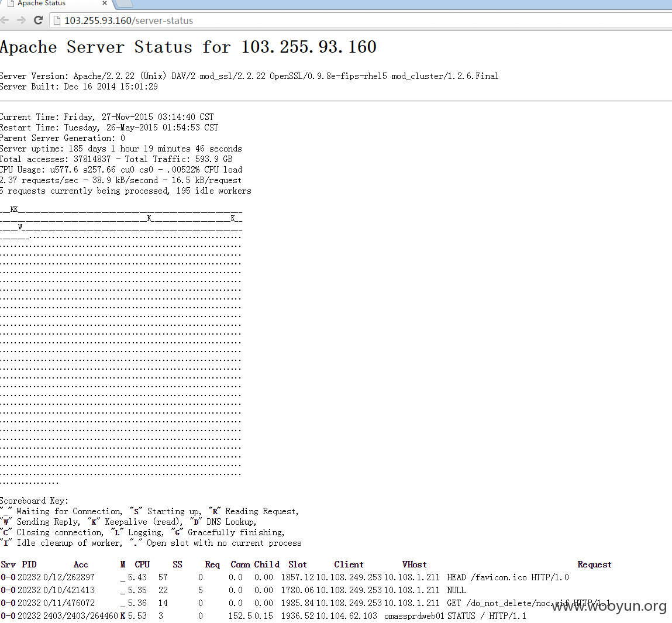The image size is (672, 623).
Task: Click the NULL request cell
Action: (456, 590)
